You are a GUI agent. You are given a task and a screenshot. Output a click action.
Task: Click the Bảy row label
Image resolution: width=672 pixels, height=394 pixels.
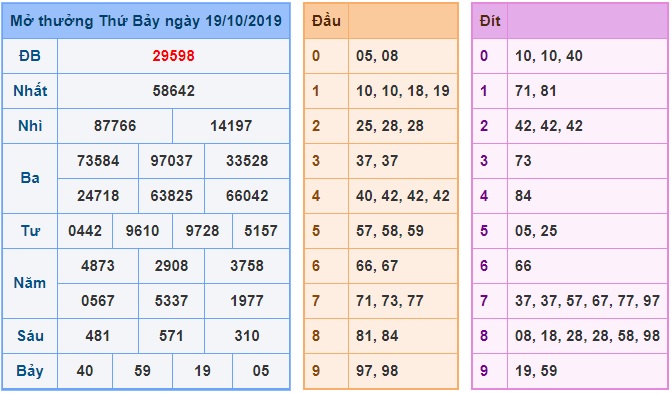[30, 371]
